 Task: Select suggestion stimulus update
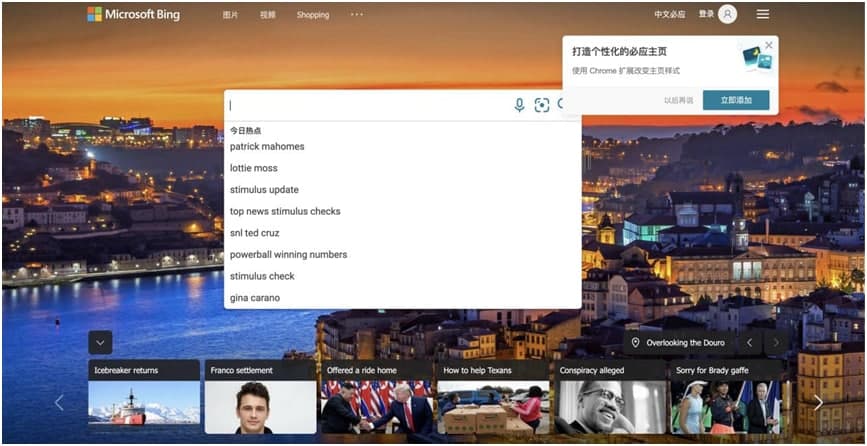click(x=403, y=190)
